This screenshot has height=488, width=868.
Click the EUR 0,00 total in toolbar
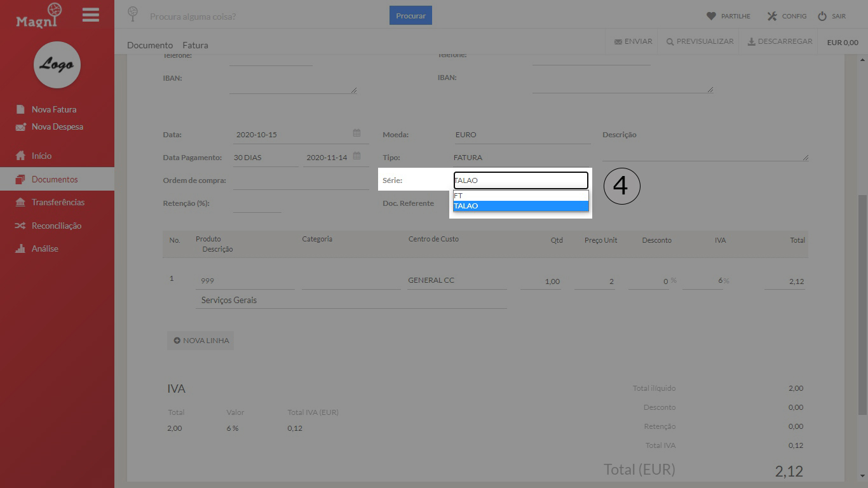pyautogui.click(x=843, y=43)
